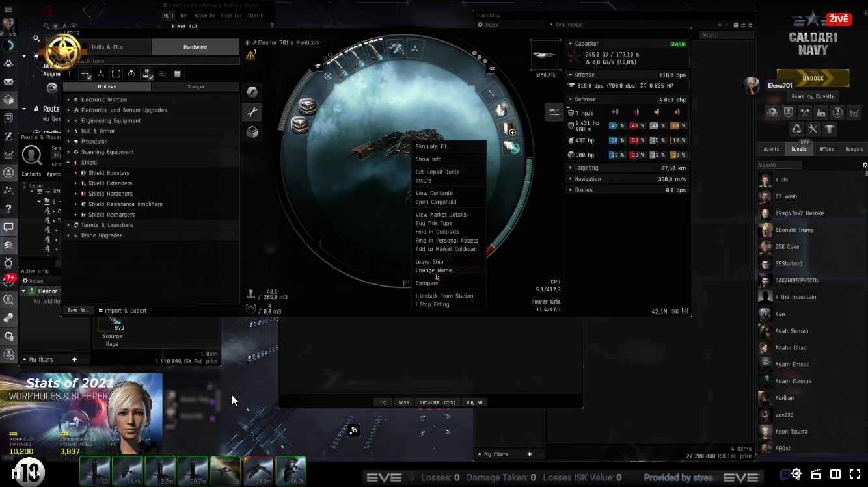The width and height of the screenshot is (868, 487).
Task: Select the wrench side tab in the fitting window
Action: (252, 112)
